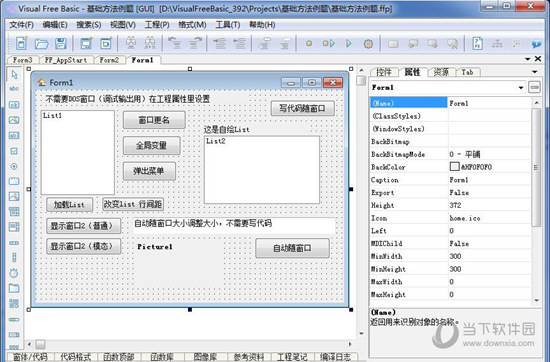Click the BackColor color swatch
The image size is (550, 362).
click(x=454, y=167)
